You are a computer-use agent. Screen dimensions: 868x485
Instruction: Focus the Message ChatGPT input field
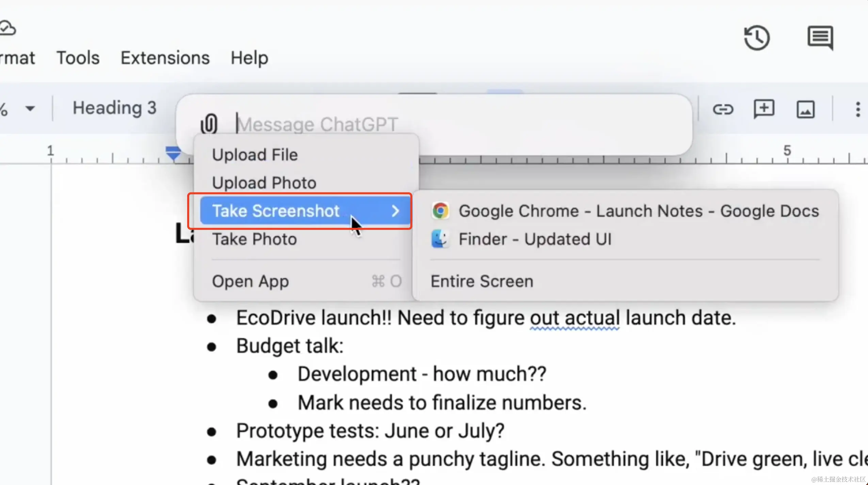click(443, 124)
